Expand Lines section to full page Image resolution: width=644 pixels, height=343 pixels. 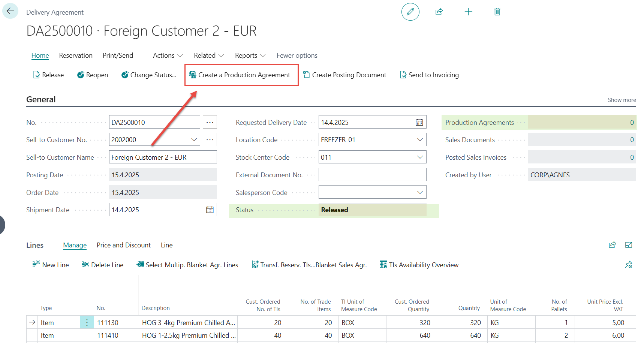click(x=629, y=245)
